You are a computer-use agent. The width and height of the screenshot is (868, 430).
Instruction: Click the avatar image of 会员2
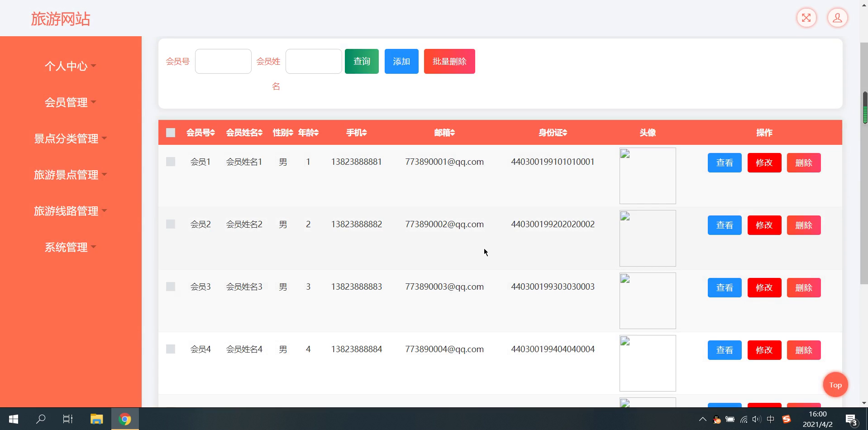point(648,238)
